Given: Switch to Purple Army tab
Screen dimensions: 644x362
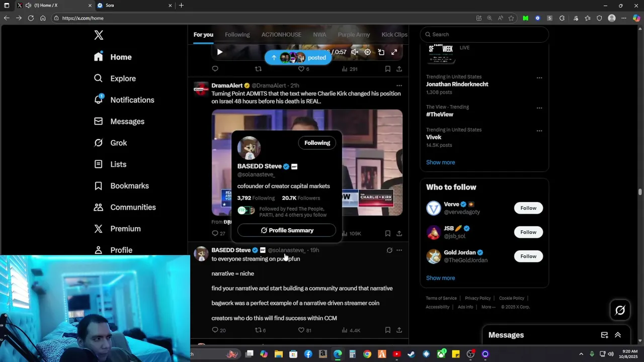Looking at the screenshot, I should coord(354,35).
